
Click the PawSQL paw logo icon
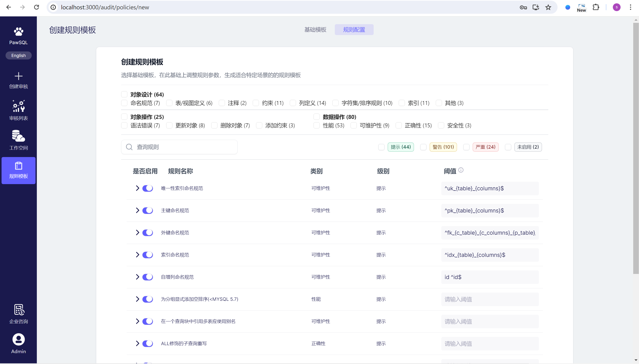click(x=18, y=32)
